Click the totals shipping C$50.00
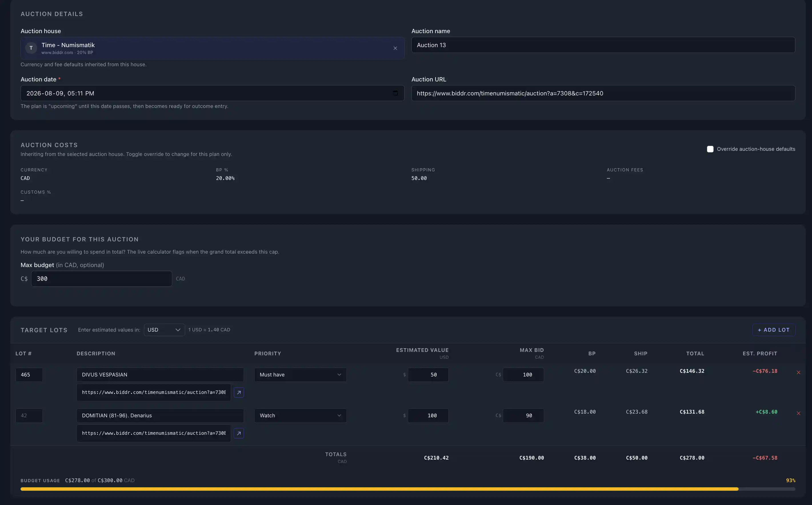This screenshot has height=505, width=812. pos(637,458)
